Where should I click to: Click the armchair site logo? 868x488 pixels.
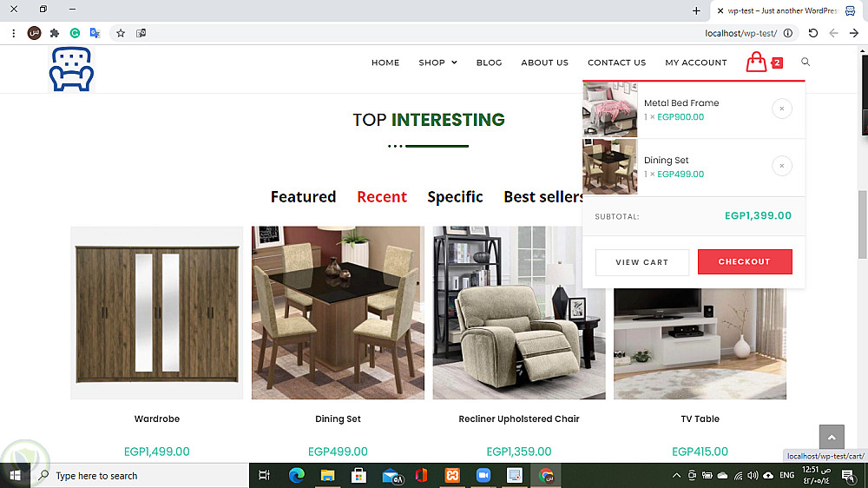(71, 69)
